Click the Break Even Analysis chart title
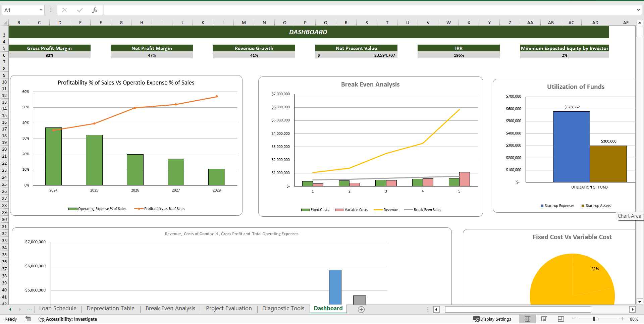Viewport: 644px width, 324px height. tap(370, 85)
